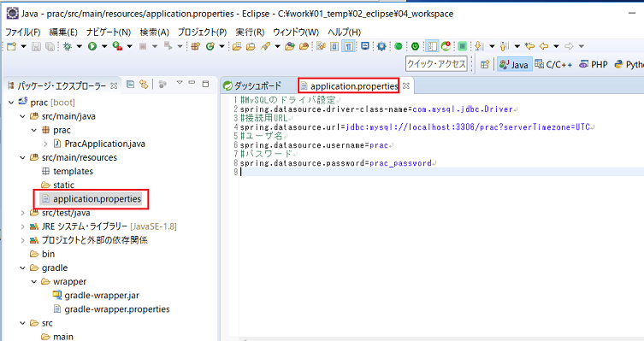Click the Search flashlight icon
The height and width of the screenshot is (341, 644).
pos(266,46)
